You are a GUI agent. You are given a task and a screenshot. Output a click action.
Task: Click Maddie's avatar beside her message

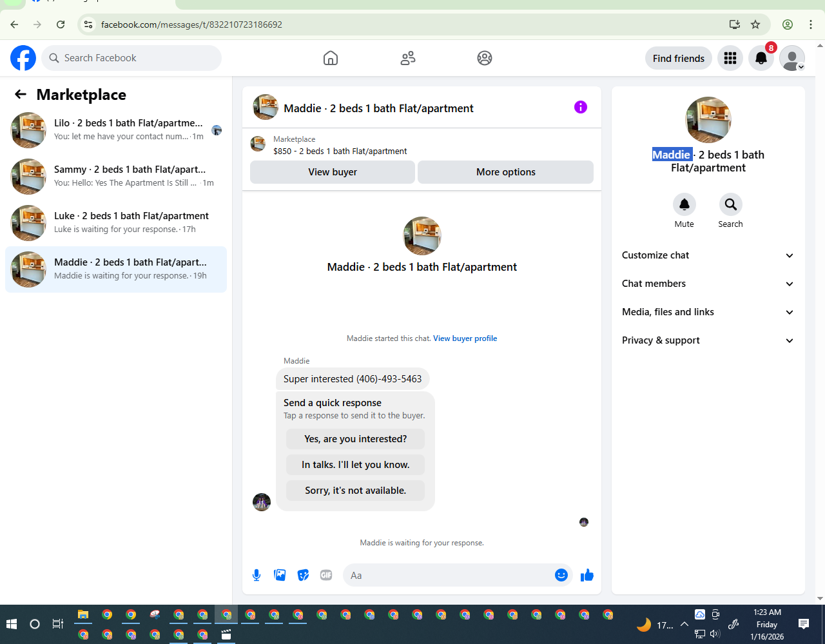click(262, 502)
